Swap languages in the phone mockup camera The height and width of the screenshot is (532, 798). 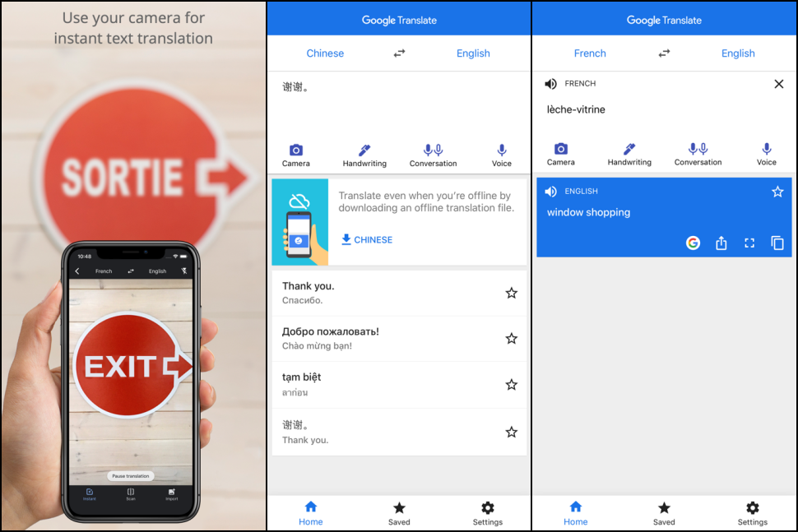coord(131,271)
